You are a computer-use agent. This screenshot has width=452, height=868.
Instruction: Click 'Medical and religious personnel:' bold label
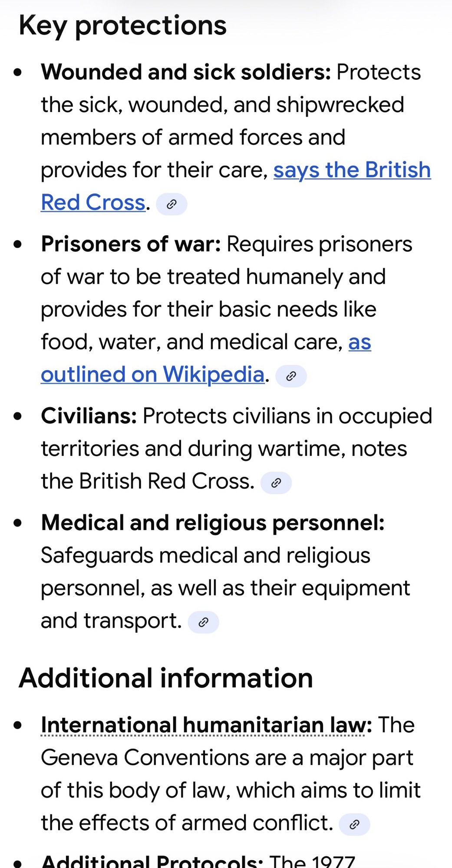(x=212, y=523)
